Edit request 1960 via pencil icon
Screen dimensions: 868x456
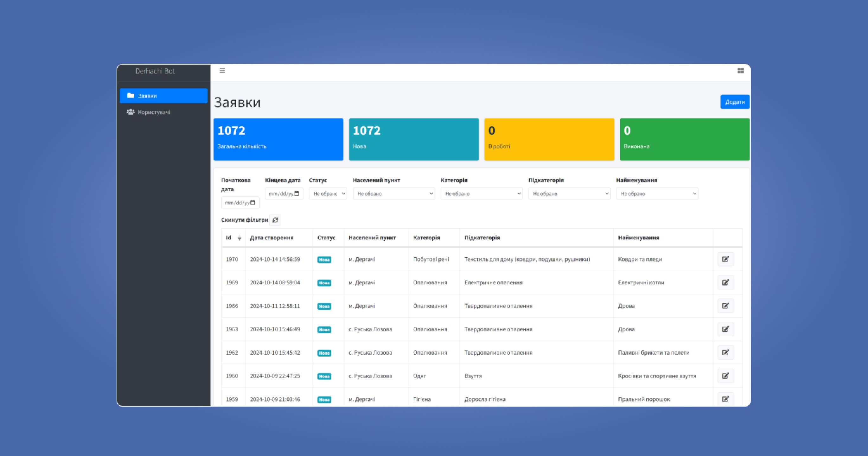725,376
